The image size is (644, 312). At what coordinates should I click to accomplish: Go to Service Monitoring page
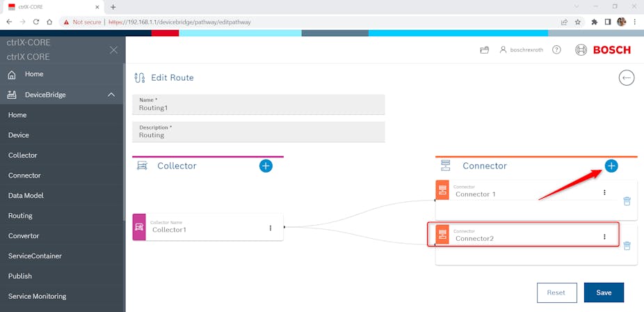pyautogui.click(x=37, y=296)
